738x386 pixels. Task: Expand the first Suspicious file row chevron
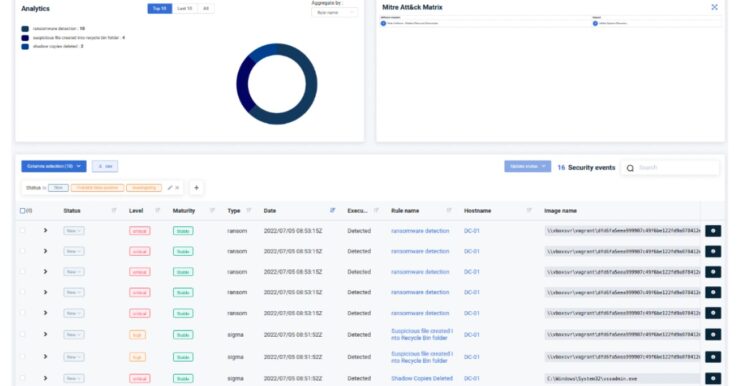point(45,335)
